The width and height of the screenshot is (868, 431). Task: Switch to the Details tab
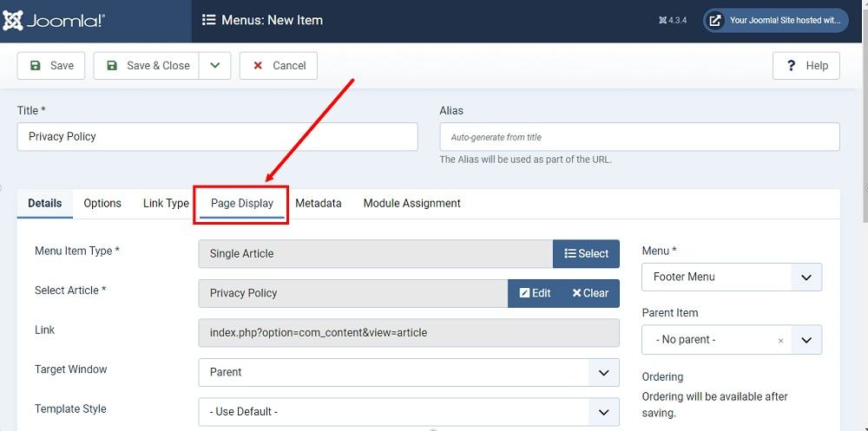[x=45, y=203]
